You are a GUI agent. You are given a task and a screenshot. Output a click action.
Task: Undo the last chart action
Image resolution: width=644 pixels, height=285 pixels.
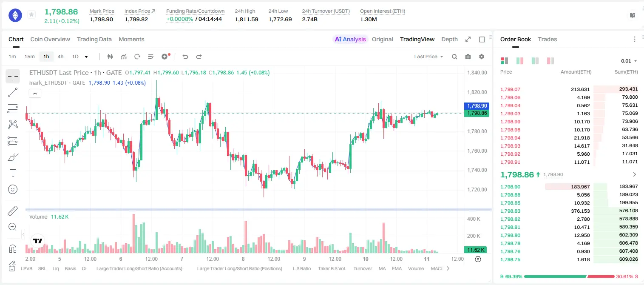185,57
